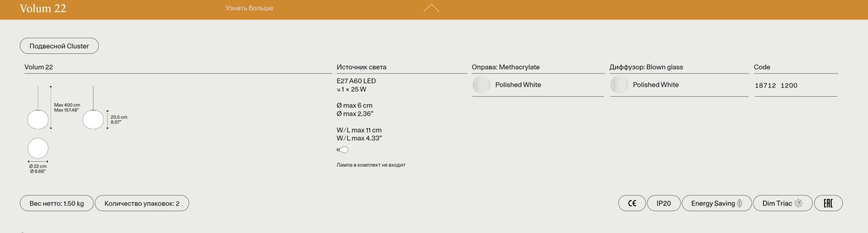
Task: Click the Dim Triac dimmer icon
Action: (x=798, y=203)
